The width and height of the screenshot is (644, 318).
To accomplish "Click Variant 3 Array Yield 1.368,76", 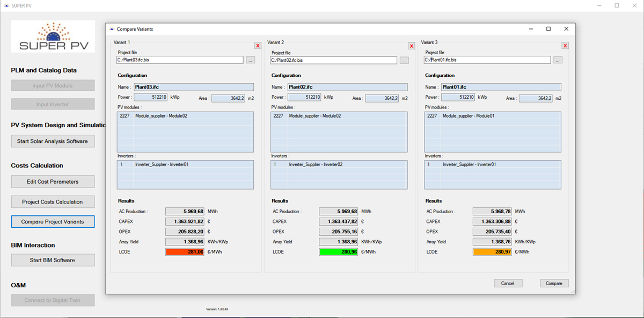I will click(493, 242).
